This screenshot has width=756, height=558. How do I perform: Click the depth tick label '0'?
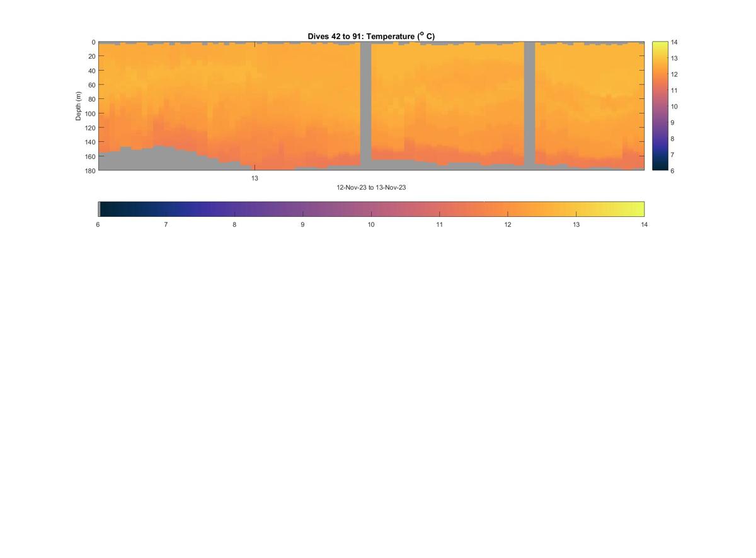tap(93, 42)
